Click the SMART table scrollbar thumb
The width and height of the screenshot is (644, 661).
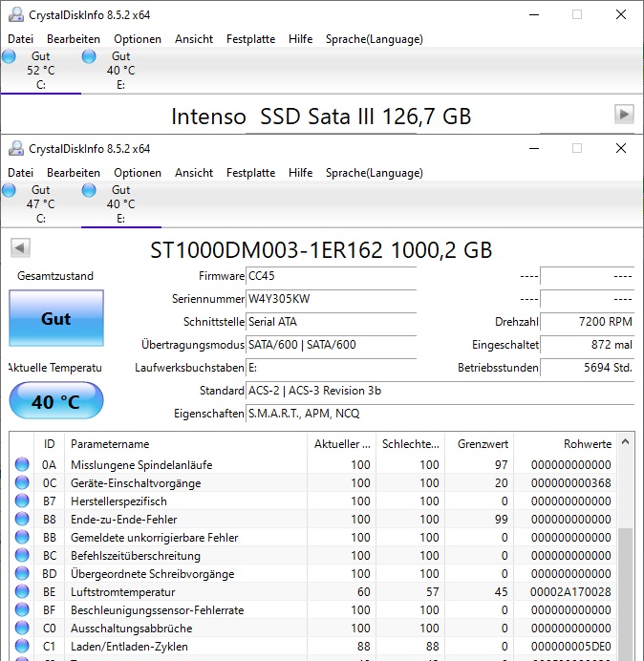pyautogui.click(x=626, y=593)
